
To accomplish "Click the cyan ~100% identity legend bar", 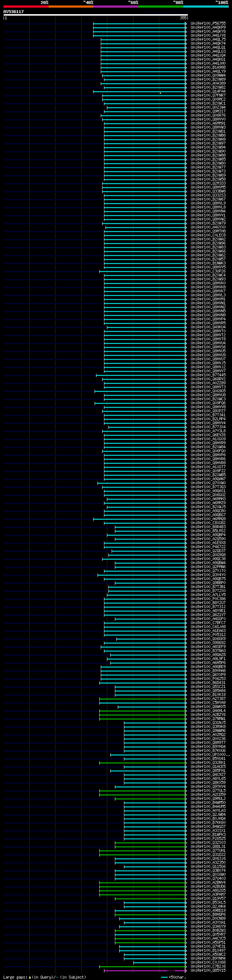I will click(206, 7).
